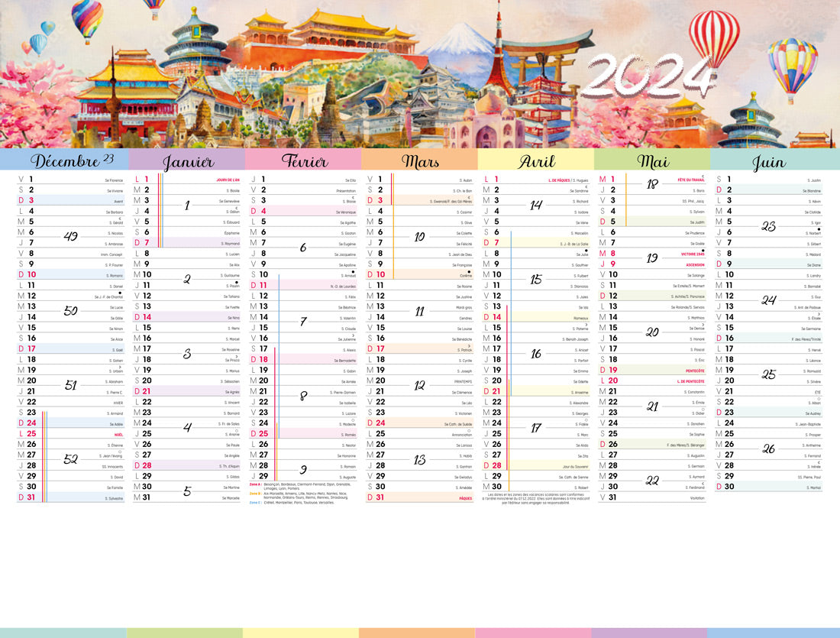Image resolution: width=840 pixels, height=638 pixels.
Task: Select week number 22 in Mai
Action: tap(652, 481)
